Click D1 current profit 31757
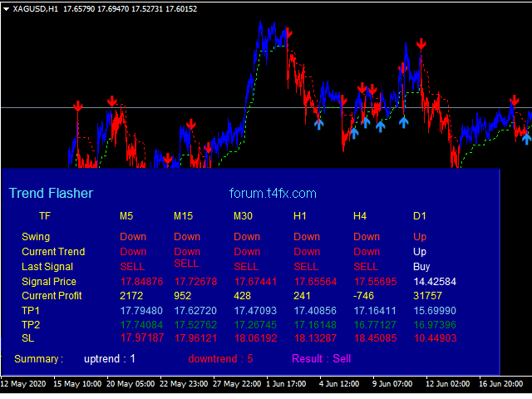Image resolution: width=532 pixels, height=399 pixels. tap(427, 296)
